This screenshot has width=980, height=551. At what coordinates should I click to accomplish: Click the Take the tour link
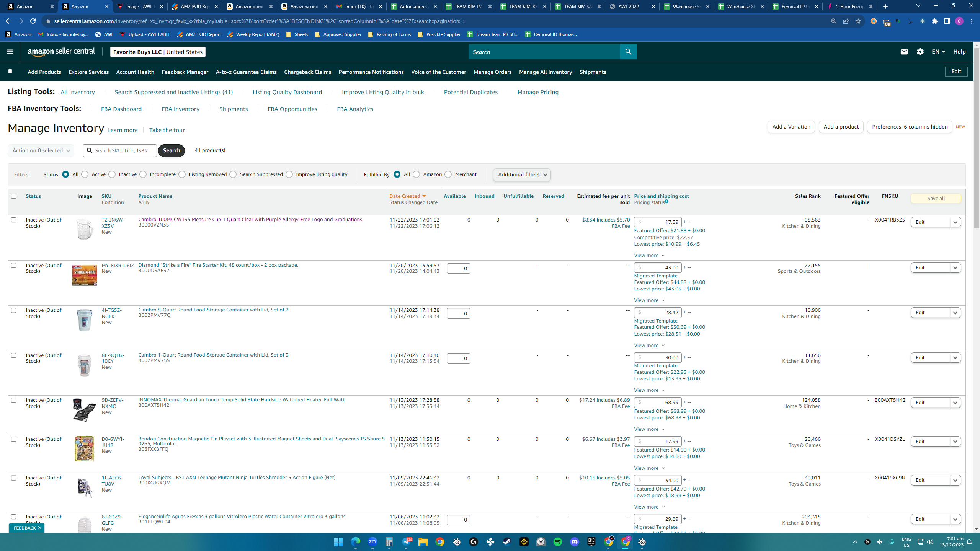(167, 130)
